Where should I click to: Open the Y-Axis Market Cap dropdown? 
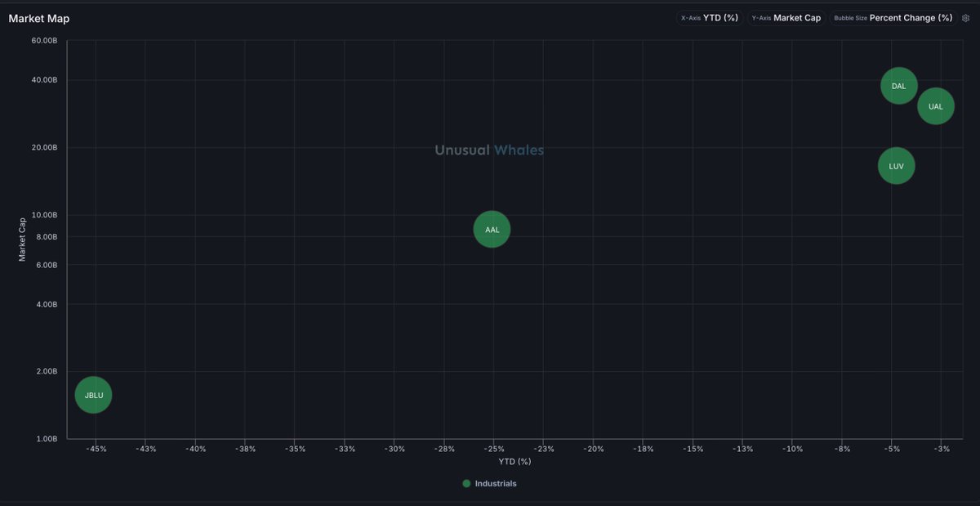click(x=786, y=18)
